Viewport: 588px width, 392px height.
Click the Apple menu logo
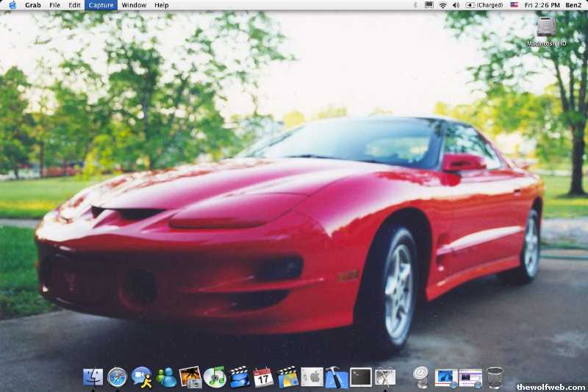(x=12, y=5)
